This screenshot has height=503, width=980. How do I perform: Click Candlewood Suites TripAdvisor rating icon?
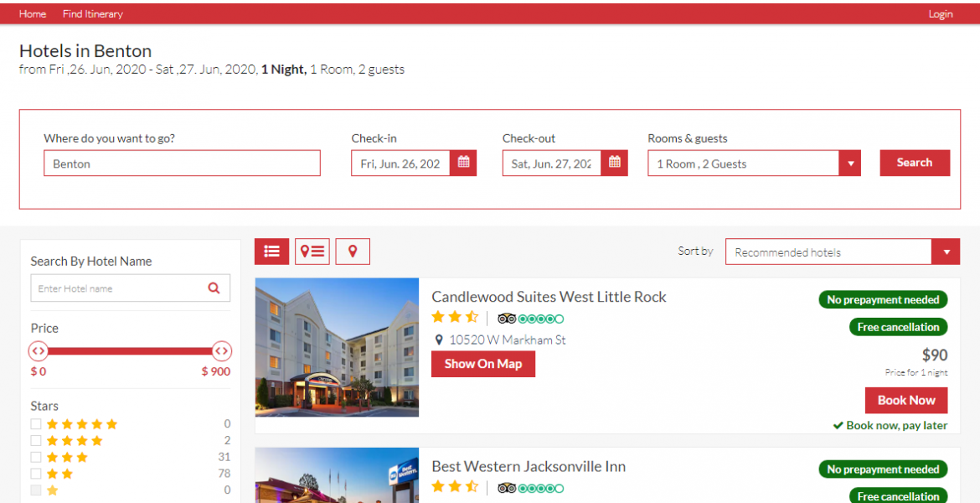(530, 319)
